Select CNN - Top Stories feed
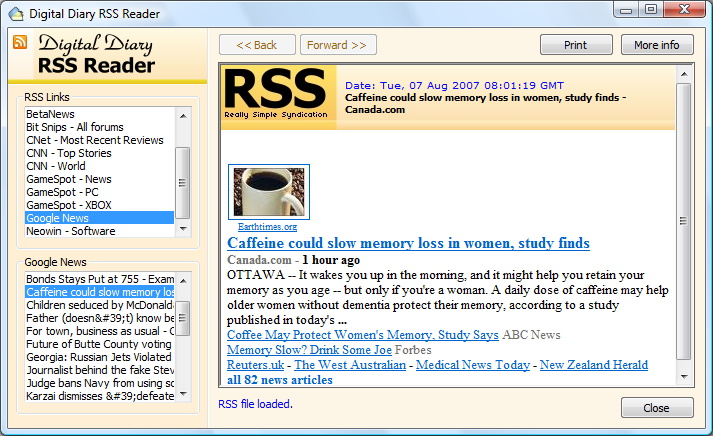 point(100,153)
